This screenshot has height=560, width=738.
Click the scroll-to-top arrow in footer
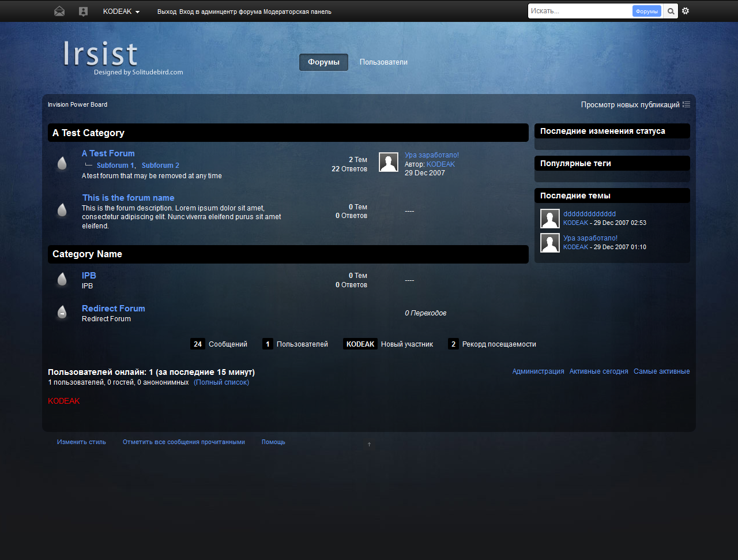369,444
